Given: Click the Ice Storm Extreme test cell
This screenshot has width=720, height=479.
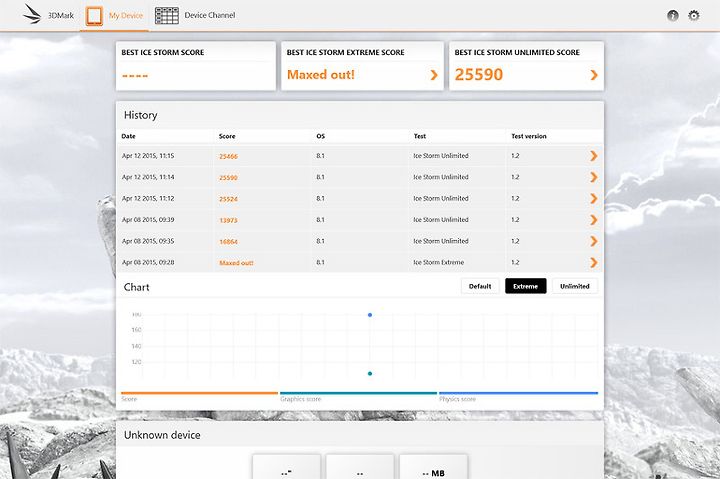Looking at the screenshot, I should pos(439,262).
